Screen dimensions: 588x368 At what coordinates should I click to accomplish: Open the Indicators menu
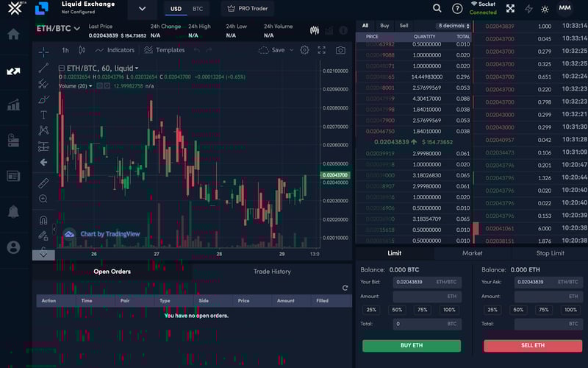(x=115, y=50)
